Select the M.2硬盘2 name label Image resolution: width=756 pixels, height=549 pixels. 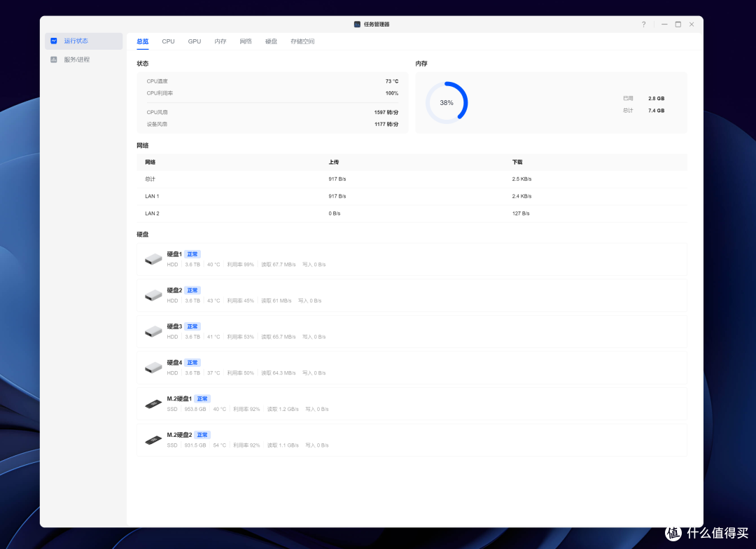179,435
